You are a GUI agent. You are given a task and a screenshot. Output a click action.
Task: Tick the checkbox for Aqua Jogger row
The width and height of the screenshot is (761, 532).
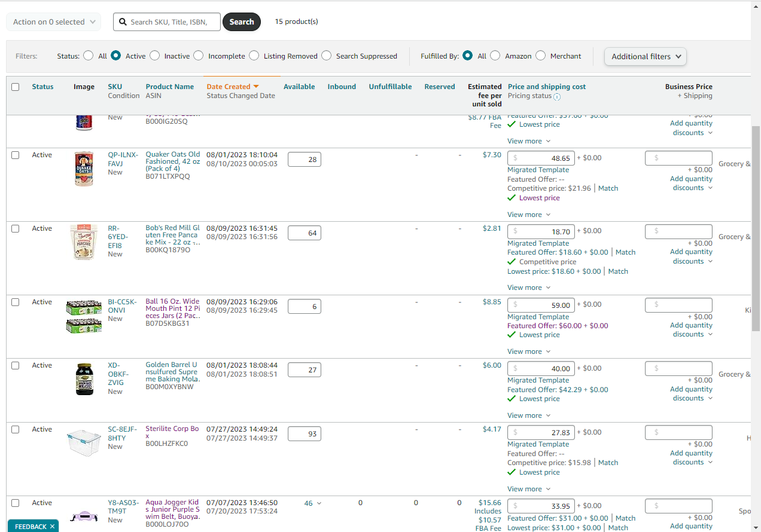coord(16,503)
